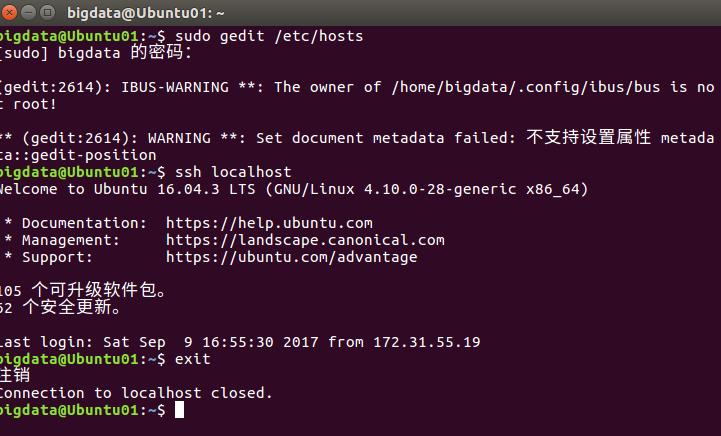Image resolution: width=721 pixels, height=436 pixels.
Task: Click the 'Connection to localhost closed.' line
Action: tap(136, 393)
